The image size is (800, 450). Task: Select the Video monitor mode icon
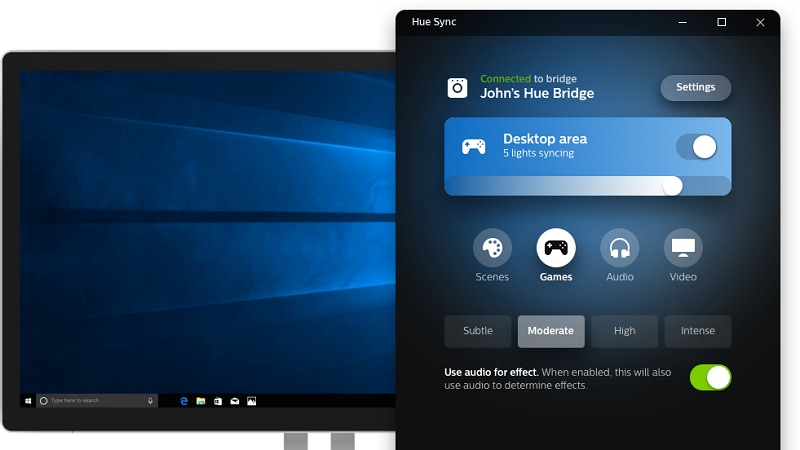pyautogui.click(x=683, y=248)
